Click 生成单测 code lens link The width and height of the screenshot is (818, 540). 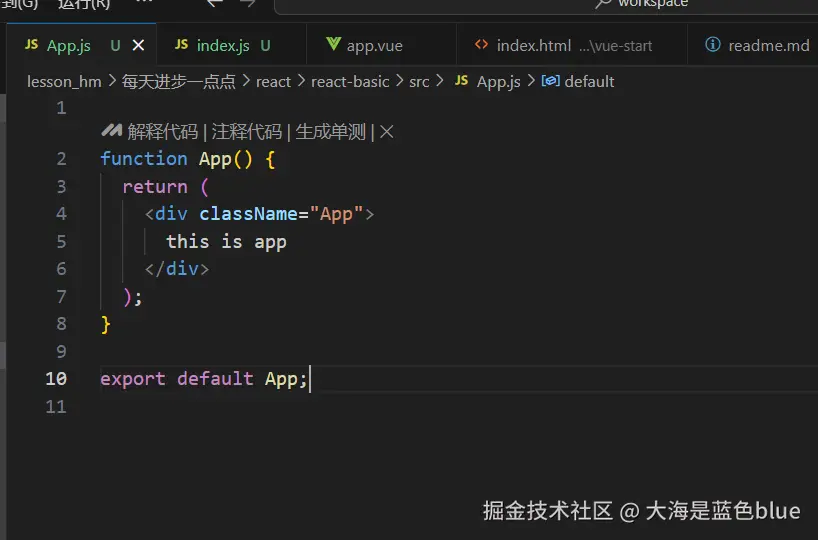(x=330, y=131)
